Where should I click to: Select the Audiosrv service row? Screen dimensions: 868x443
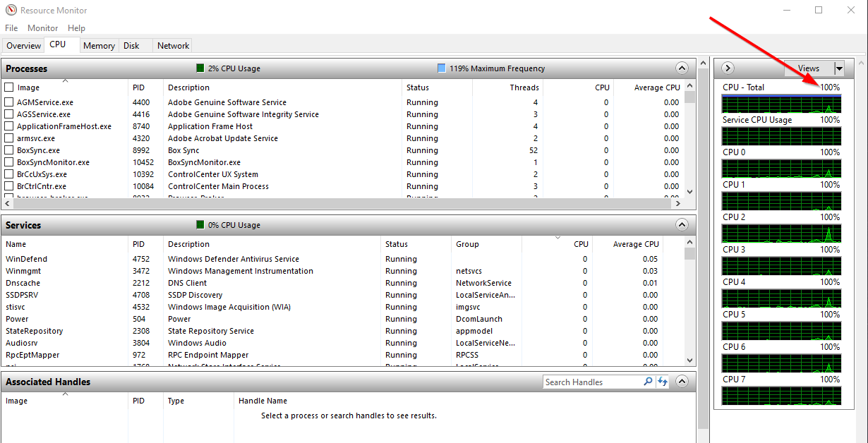[342, 343]
